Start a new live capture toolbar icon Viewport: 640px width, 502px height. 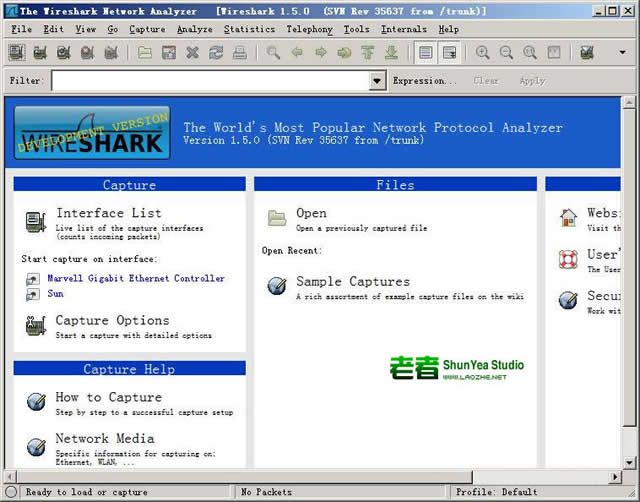tap(63, 53)
